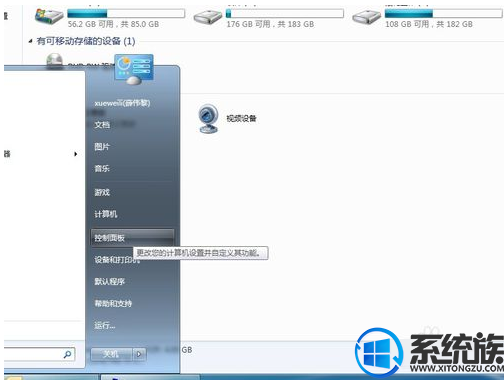
Task: Open Default Programs entry
Action: (109, 282)
